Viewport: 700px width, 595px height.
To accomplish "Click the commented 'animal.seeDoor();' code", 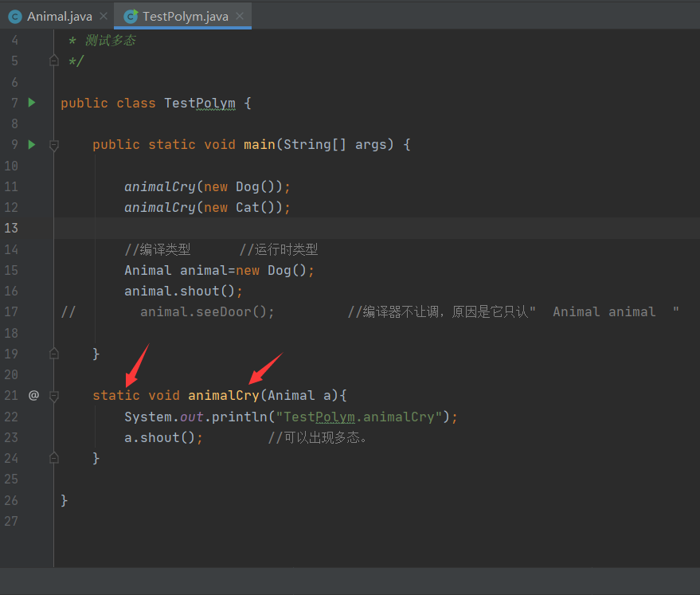I will click(207, 311).
